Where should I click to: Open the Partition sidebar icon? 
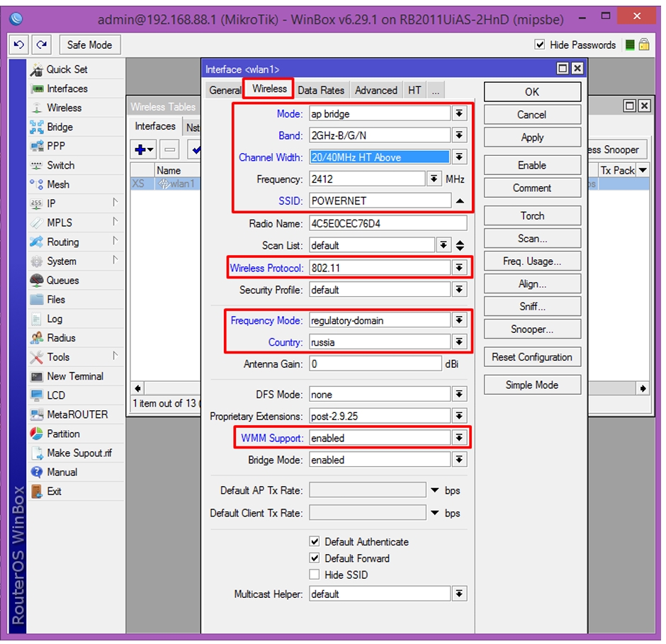(x=37, y=434)
